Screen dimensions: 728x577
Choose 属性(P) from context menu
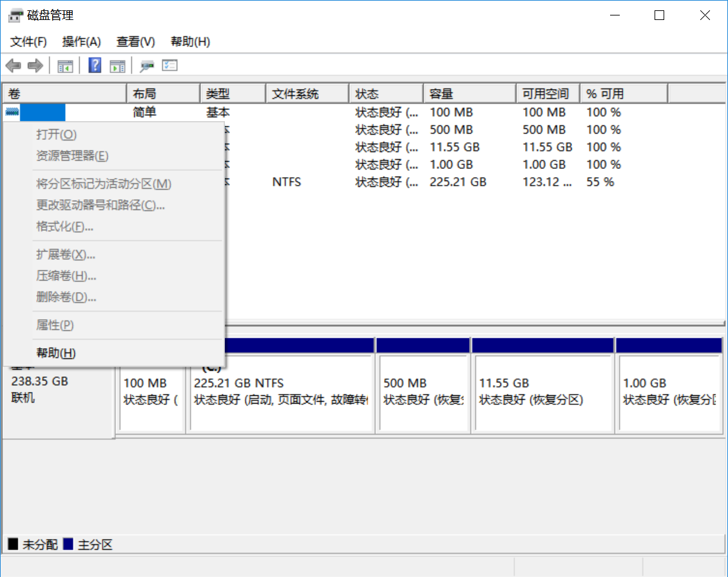(x=114, y=325)
